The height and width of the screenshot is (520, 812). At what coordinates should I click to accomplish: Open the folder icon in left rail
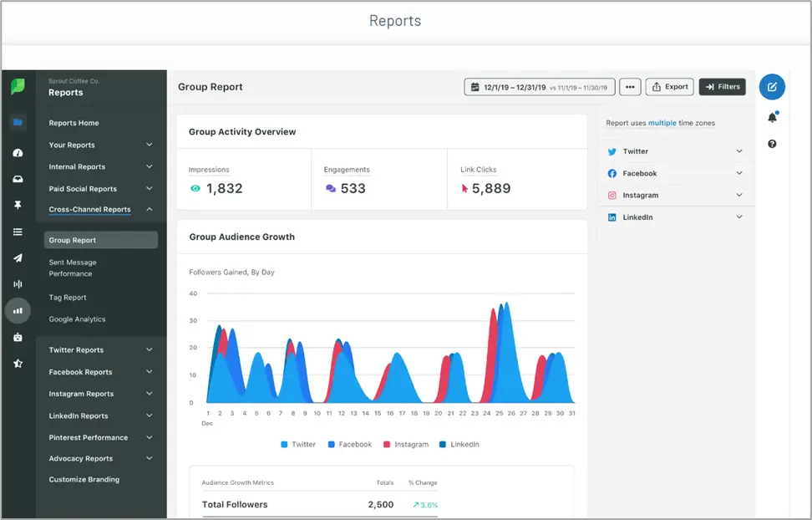coord(18,122)
